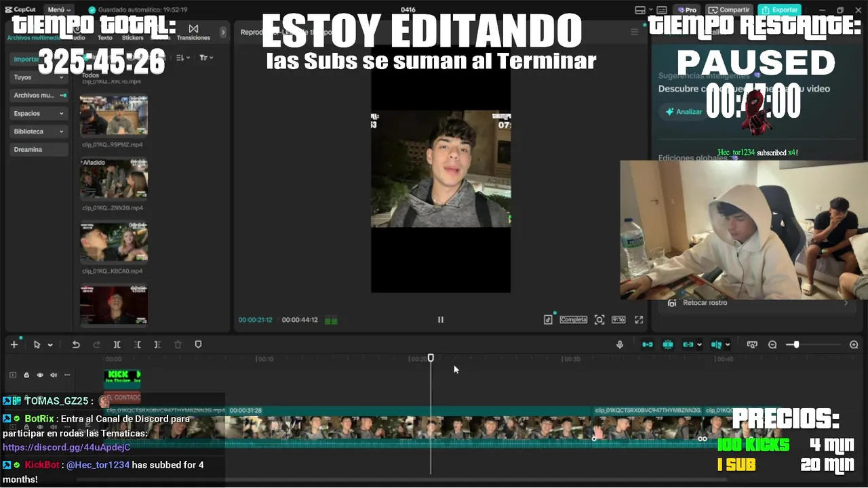Open the top track's more options
Viewport: 868px width, 488px height.
(x=67, y=375)
